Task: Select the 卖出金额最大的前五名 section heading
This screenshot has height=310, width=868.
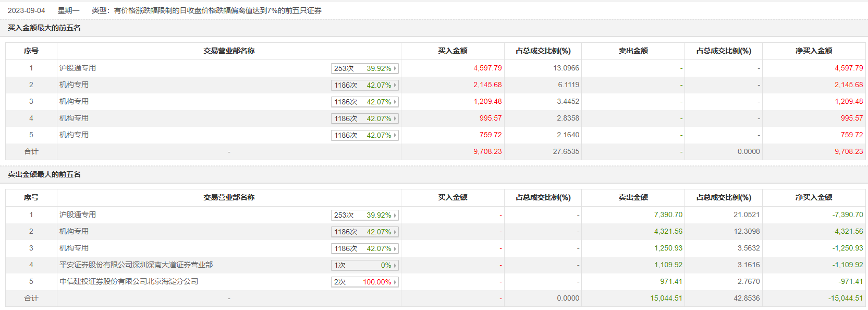Action: coord(44,174)
